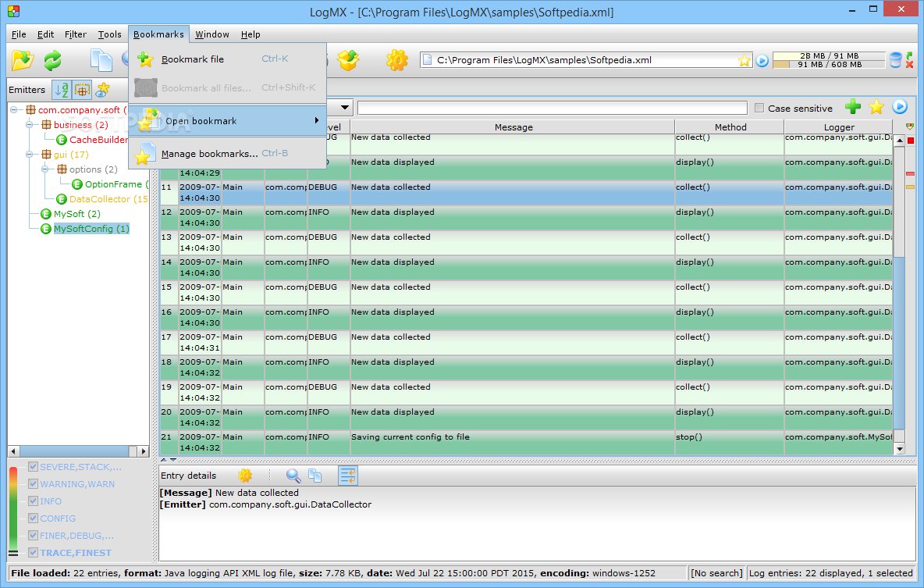Image resolution: width=924 pixels, height=588 pixels.
Task: Click the green curved arrow icon above red X
Action: [909, 55]
